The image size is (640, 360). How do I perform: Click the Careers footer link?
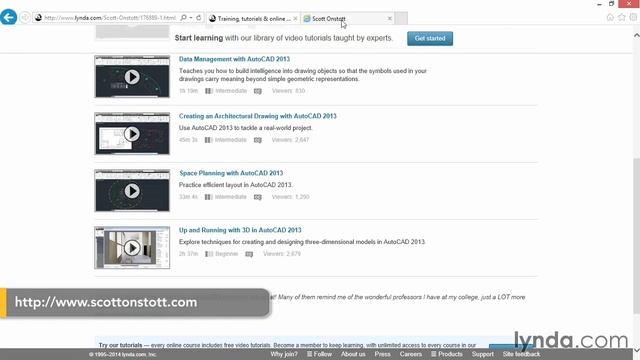411,354
